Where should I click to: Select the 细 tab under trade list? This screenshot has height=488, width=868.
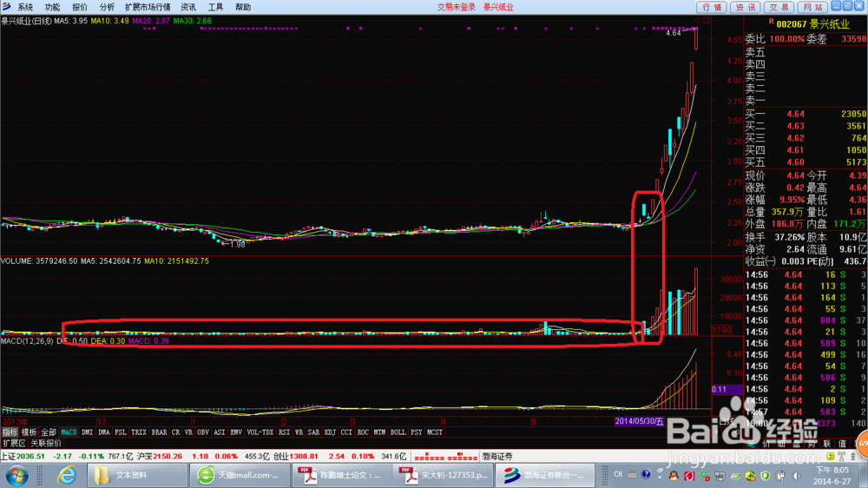[781, 444]
